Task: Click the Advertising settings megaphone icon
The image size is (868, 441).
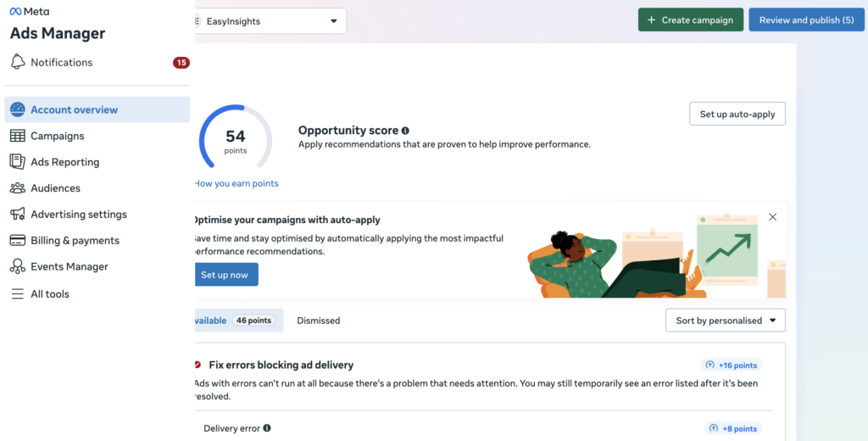Action: click(x=18, y=215)
